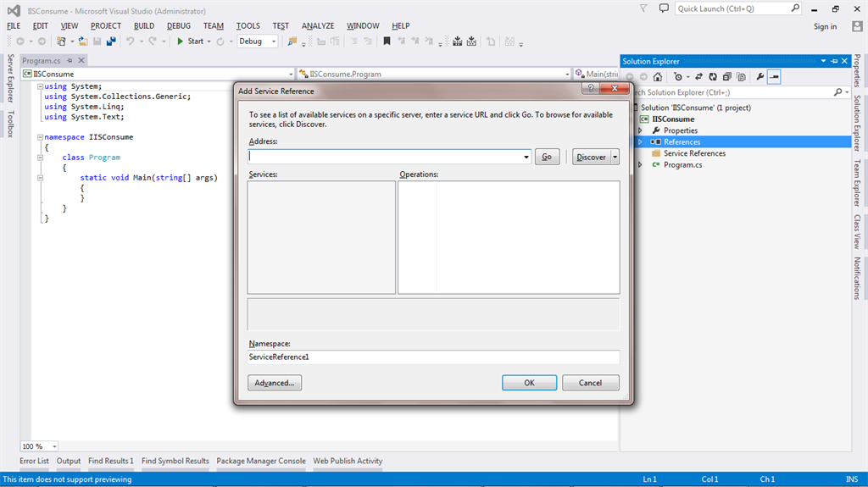The width and height of the screenshot is (868, 487).
Task: Toggle the bookmark icon in the toolbar
Action: 387,42
